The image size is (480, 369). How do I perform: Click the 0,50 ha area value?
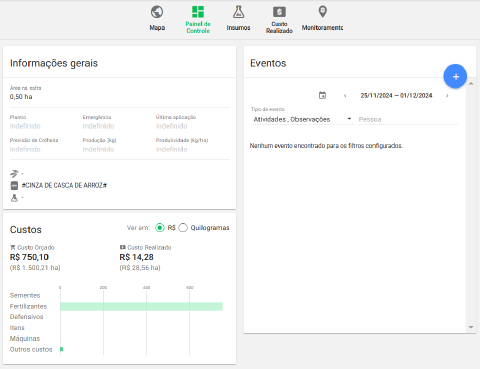pos(21,97)
